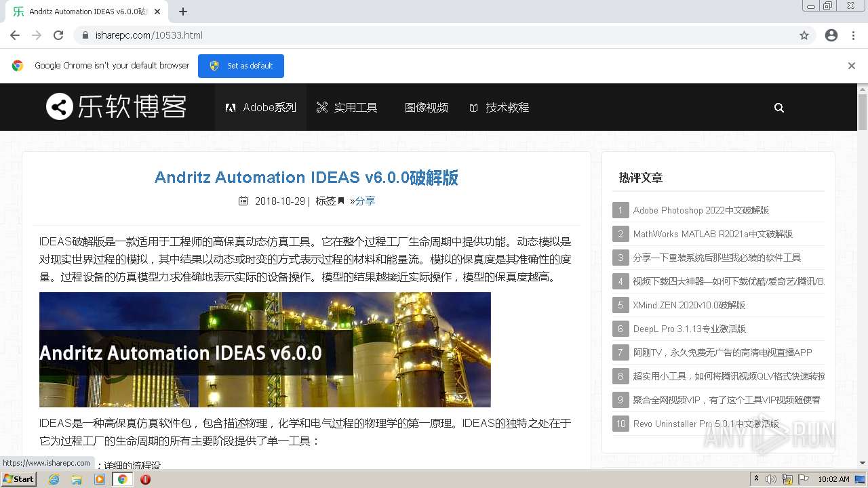Image resolution: width=868 pixels, height=488 pixels.
Task: Open Revo Uninstaller Pro 5.0.1 article
Action: (x=706, y=424)
